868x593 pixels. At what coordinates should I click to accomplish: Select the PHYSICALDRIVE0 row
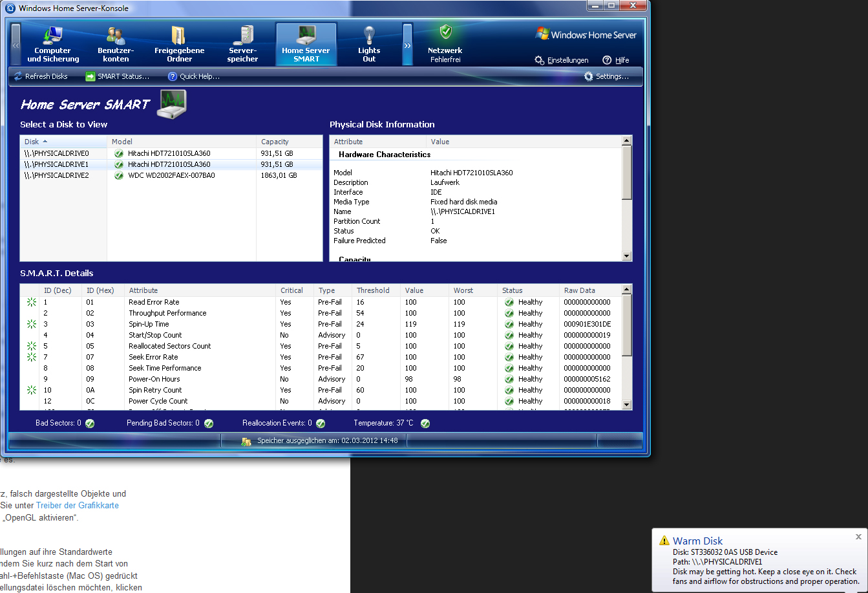pyautogui.click(x=171, y=153)
